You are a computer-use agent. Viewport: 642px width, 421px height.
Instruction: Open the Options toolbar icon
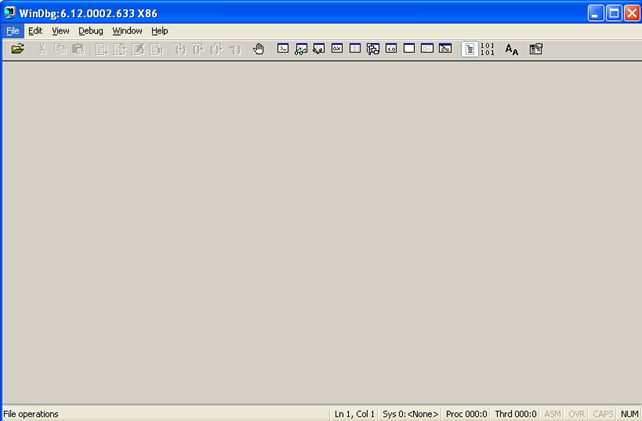[x=536, y=48]
